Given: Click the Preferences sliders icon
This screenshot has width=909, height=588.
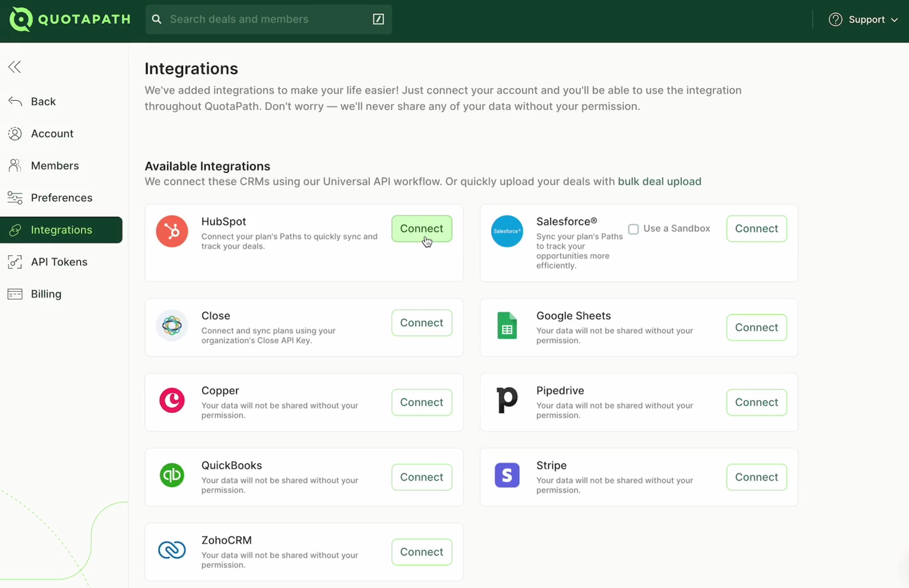Looking at the screenshot, I should 15,198.
